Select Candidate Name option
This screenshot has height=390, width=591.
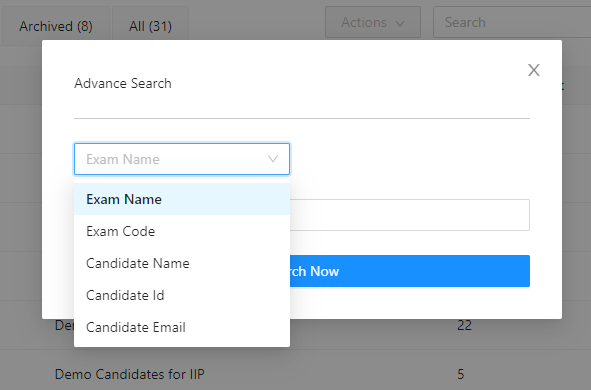point(182,263)
